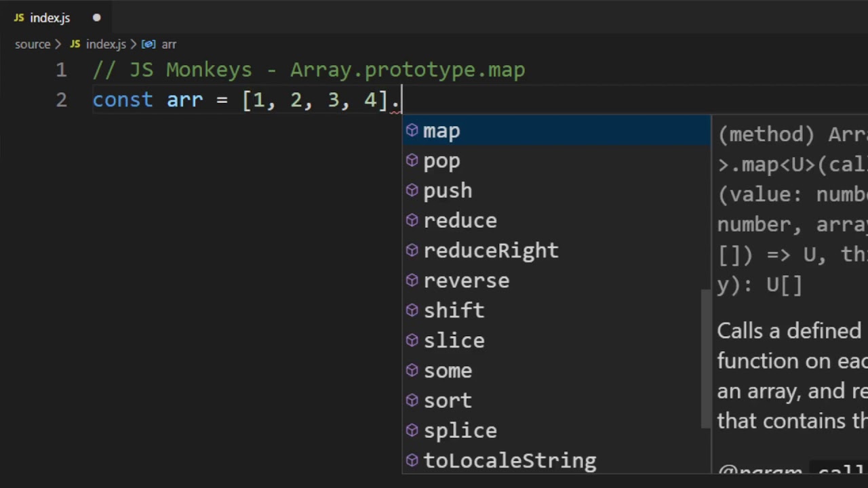This screenshot has height=488, width=868.
Task: Select map in the autocomplete list
Action: tap(441, 131)
